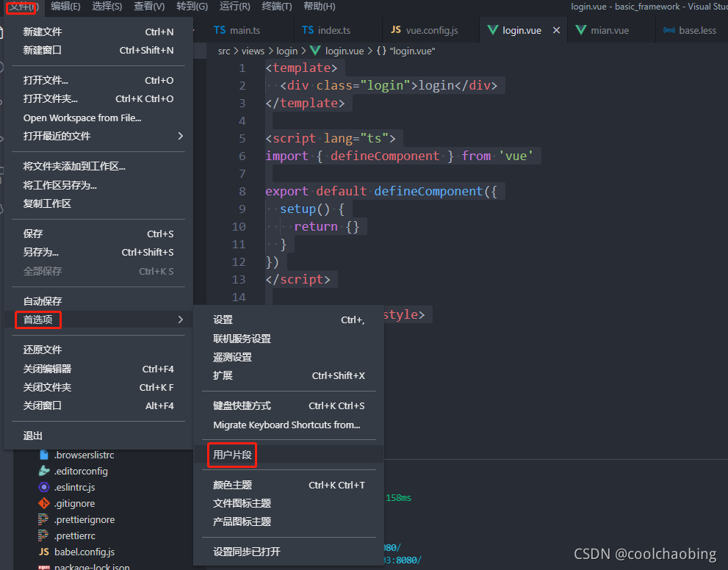Screen dimensions: 728x570
Task: Click login.vue file in the breadcrumb
Action: [344, 51]
